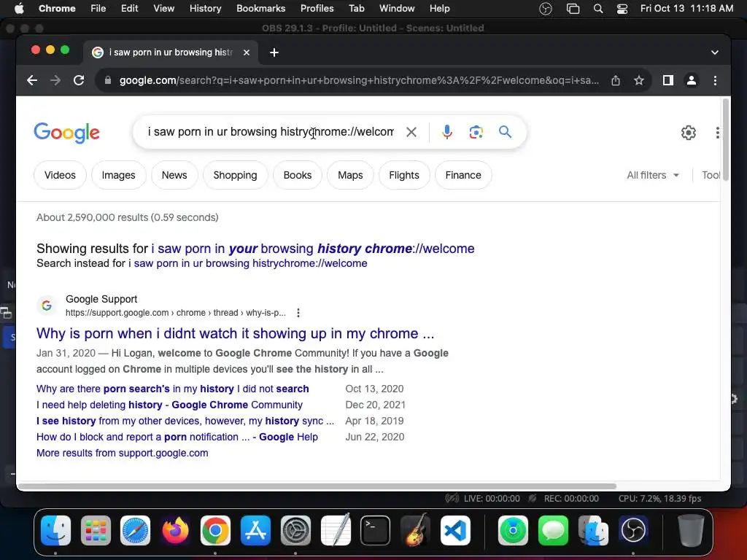Open tab search chevron in Chrome
Screen dimensions: 747x560
pyautogui.click(x=715, y=52)
